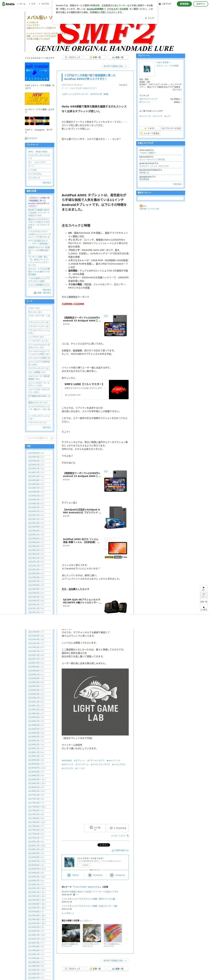Click the ログイン button

pos(201,4)
